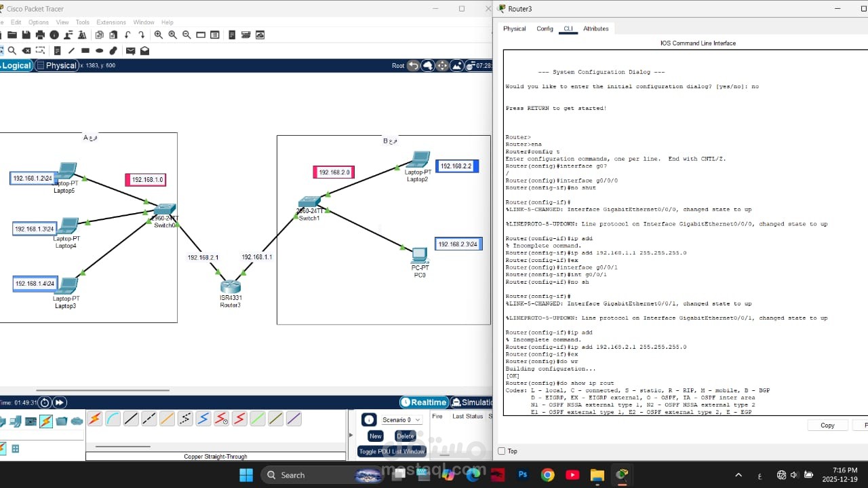Switch to Realtime mode

tap(425, 402)
